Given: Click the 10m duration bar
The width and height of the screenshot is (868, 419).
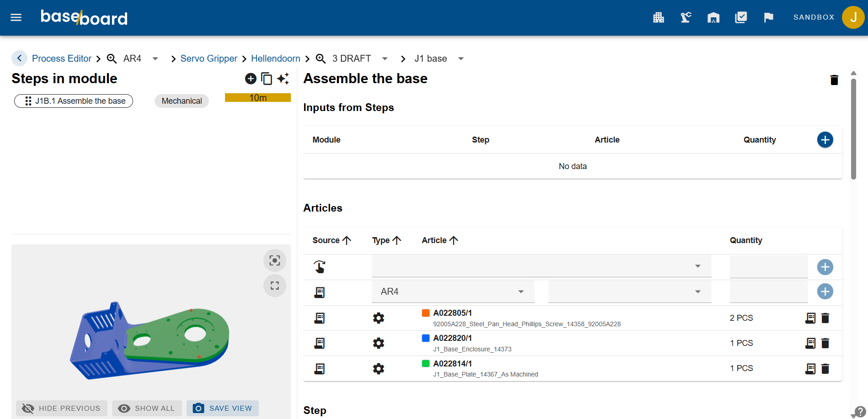Looking at the screenshot, I should pos(258,98).
